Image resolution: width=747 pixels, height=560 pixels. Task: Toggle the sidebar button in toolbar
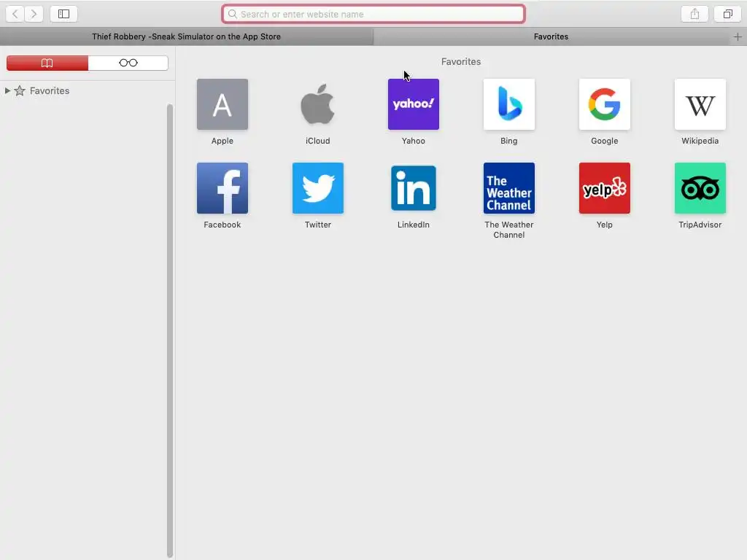coord(64,14)
